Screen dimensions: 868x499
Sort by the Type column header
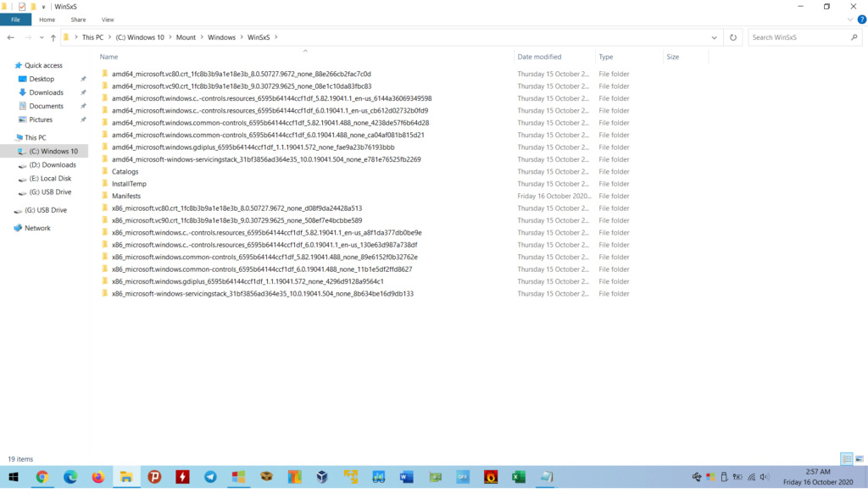coord(605,57)
